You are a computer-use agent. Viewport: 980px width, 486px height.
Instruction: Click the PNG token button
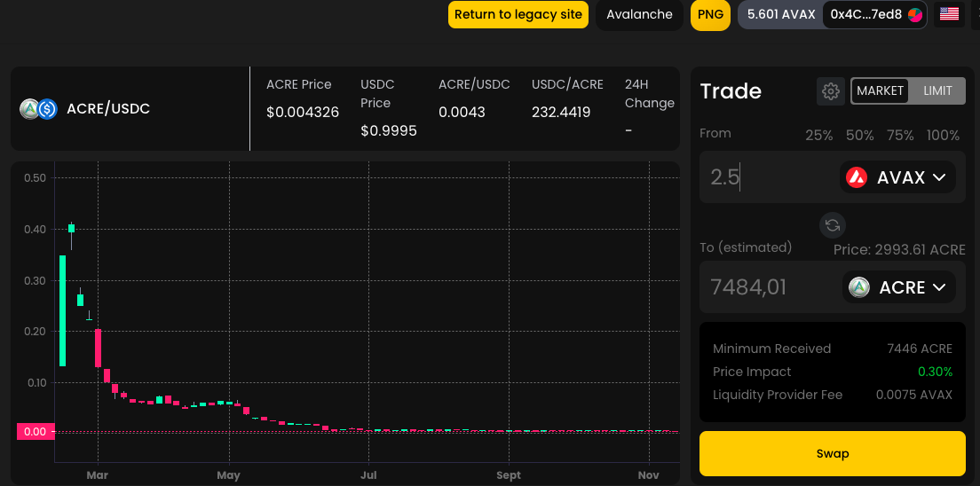click(710, 14)
